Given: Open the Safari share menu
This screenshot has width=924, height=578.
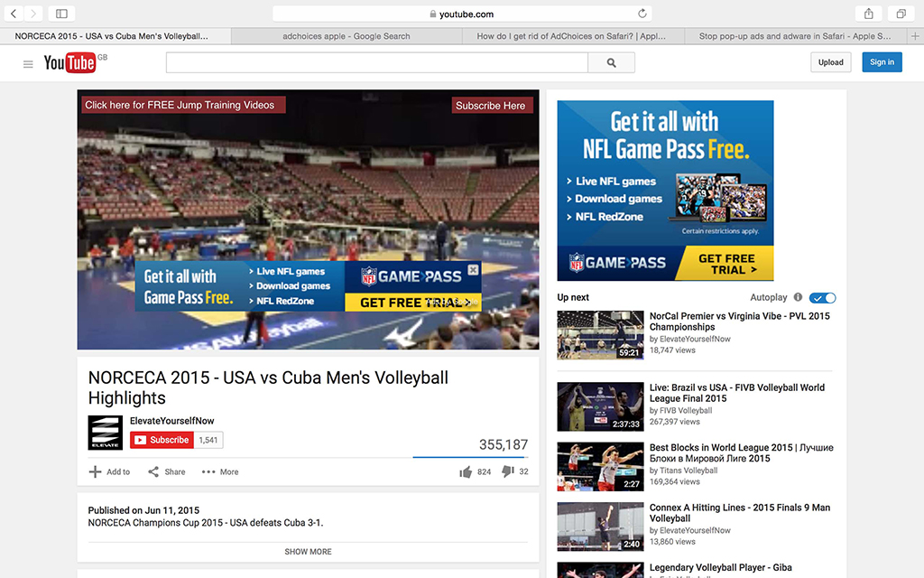Looking at the screenshot, I should pos(869,14).
